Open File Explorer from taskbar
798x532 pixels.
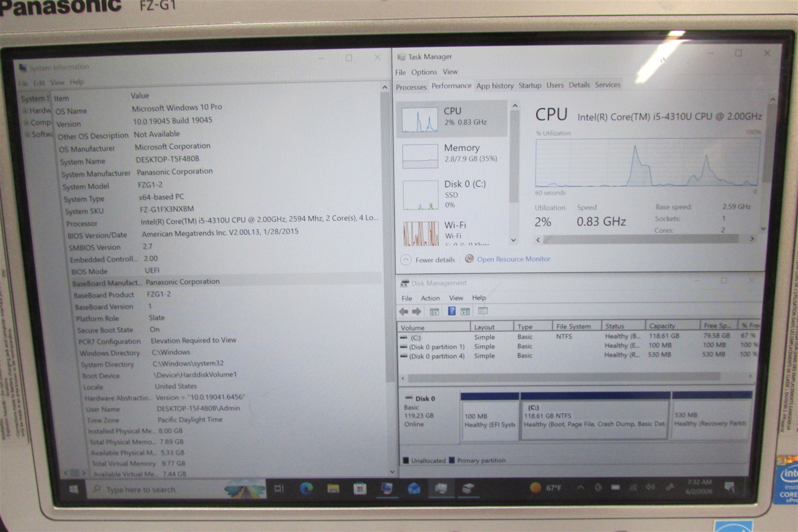click(333, 489)
